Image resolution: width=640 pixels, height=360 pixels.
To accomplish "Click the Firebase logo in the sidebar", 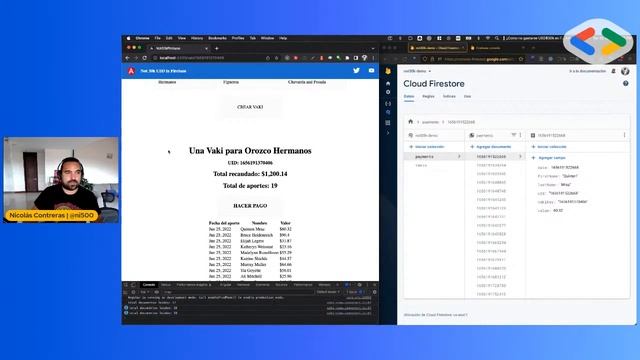I will (x=388, y=71).
